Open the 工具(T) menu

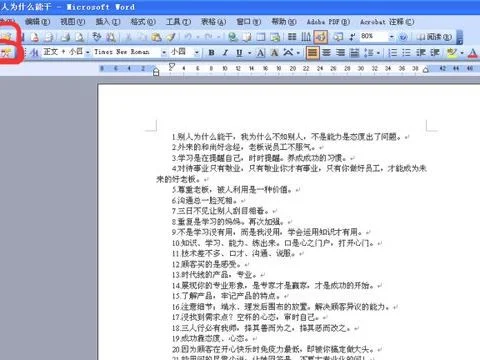tap(178, 22)
